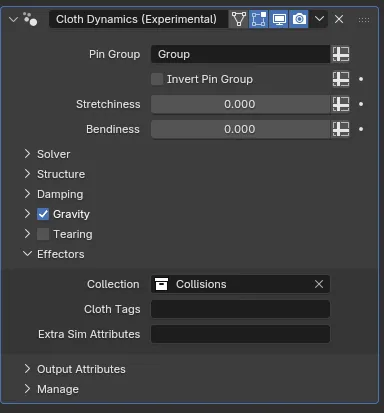
Task: Click the Cloth Tags field
Action: click(240, 309)
